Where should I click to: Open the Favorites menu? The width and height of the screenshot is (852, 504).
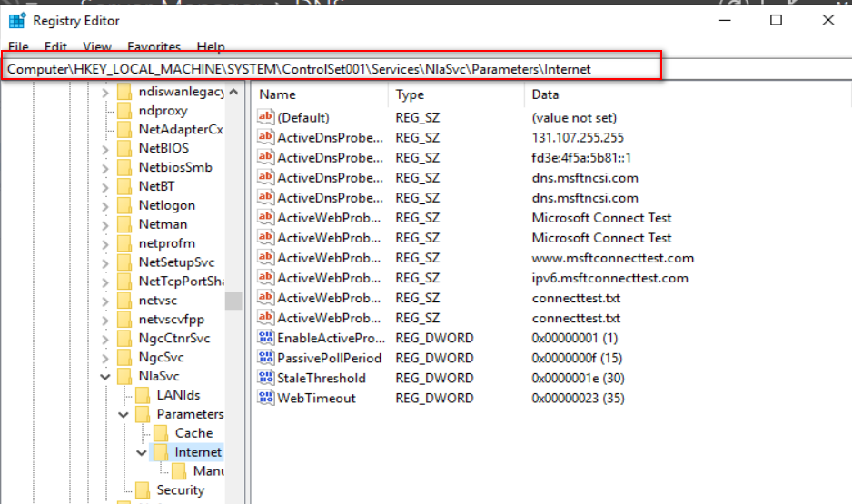pyautogui.click(x=154, y=46)
